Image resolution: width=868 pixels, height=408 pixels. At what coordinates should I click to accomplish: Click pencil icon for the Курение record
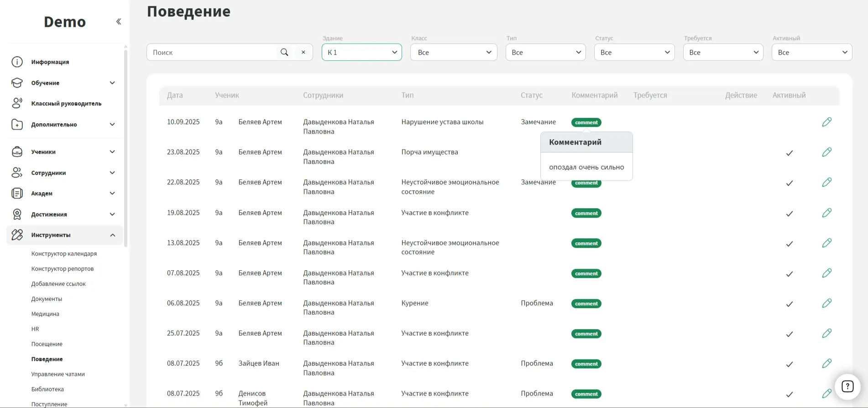pos(826,303)
